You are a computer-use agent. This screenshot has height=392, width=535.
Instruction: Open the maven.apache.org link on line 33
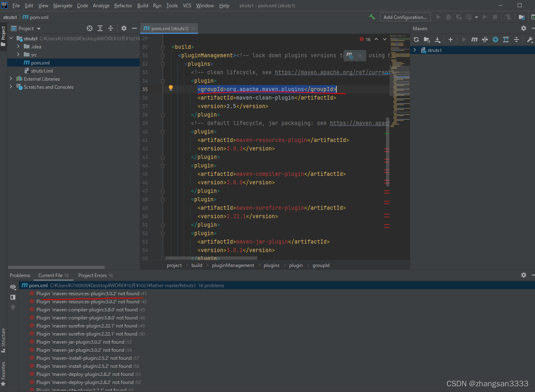[x=332, y=72]
